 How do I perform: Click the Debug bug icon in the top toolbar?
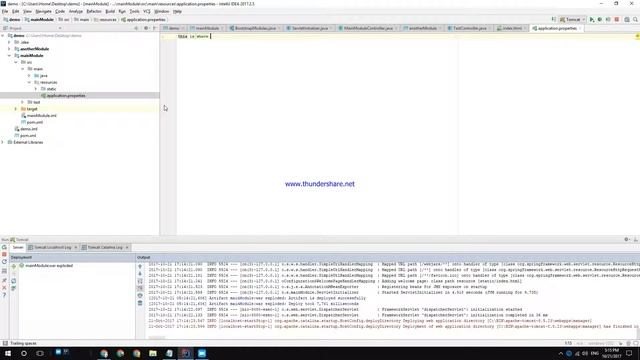point(600,20)
